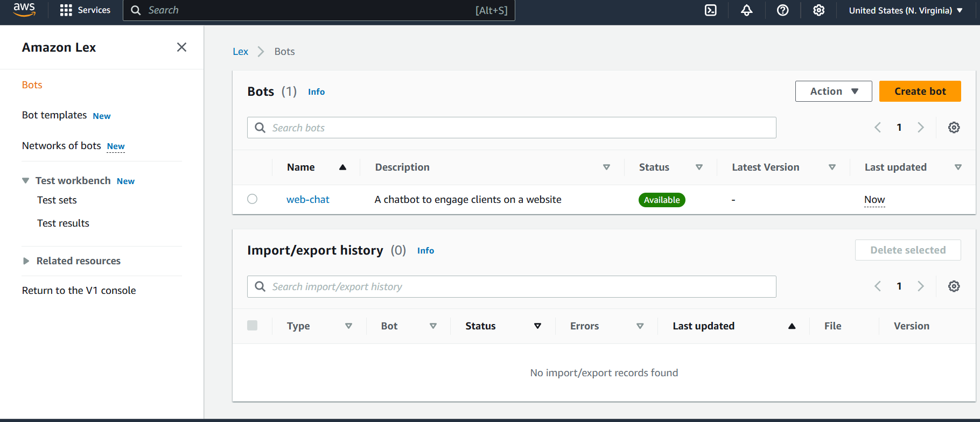Image resolution: width=980 pixels, height=422 pixels.
Task: Sort history by Last updated arrow
Action: [792, 326]
